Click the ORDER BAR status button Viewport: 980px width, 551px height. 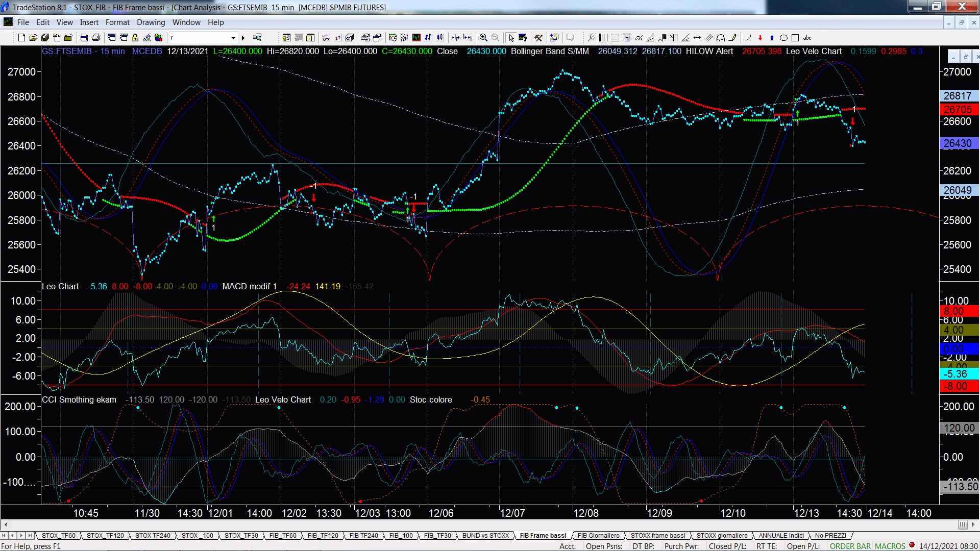coord(850,546)
